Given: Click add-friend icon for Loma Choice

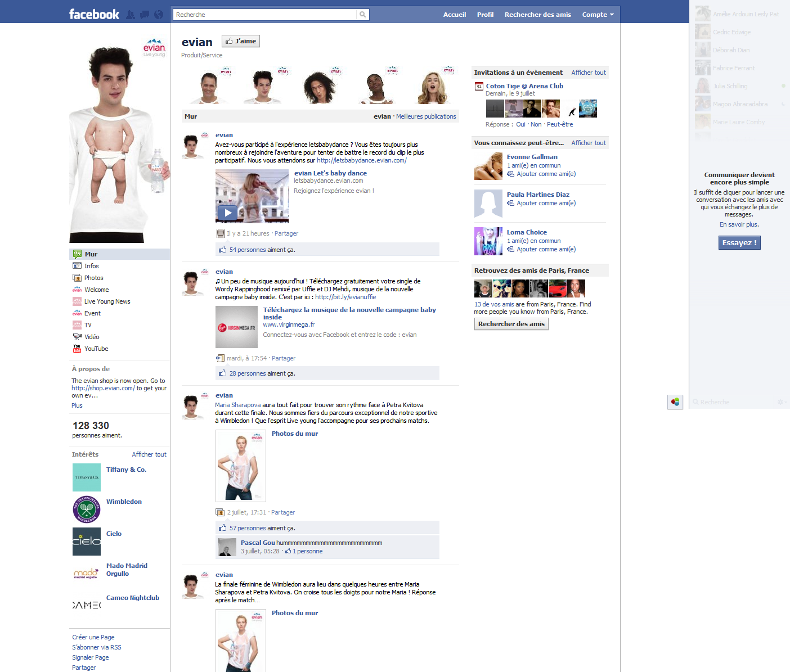Looking at the screenshot, I should (x=510, y=250).
